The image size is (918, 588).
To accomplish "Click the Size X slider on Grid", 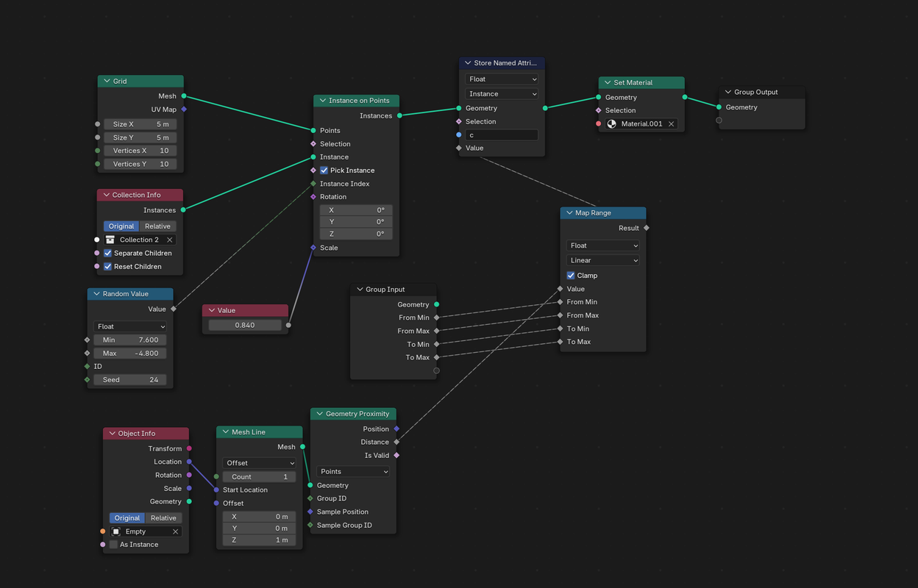I will pyautogui.click(x=140, y=124).
